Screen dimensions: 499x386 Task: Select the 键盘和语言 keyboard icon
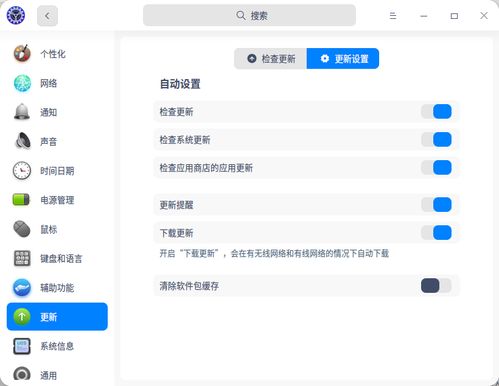tap(22, 258)
